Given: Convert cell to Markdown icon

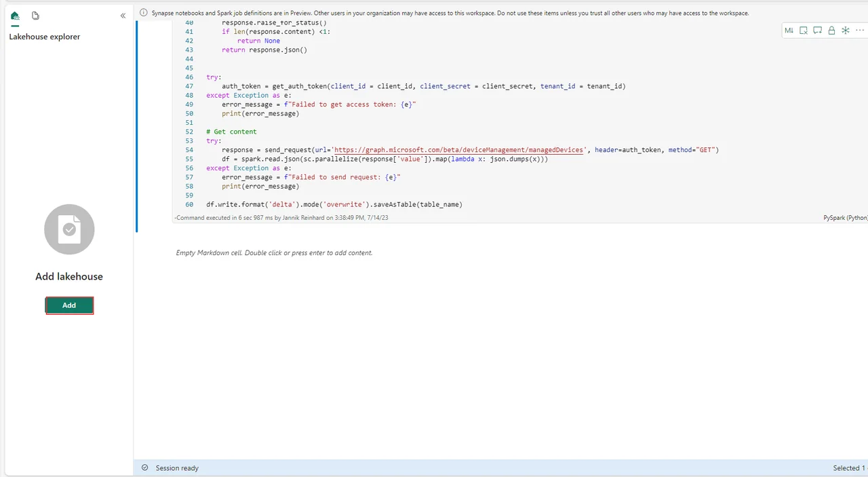Looking at the screenshot, I should tap(789, 31).
